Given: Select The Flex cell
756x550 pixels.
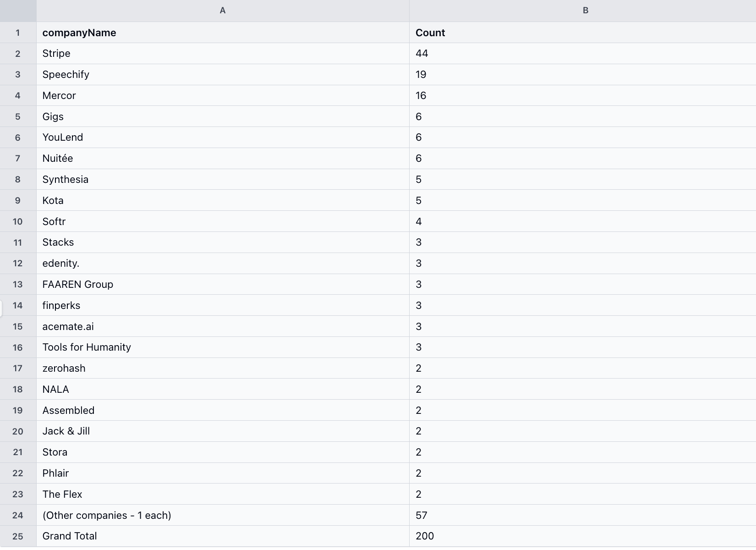Looking at the screenshot, I should tap(223, 494).
